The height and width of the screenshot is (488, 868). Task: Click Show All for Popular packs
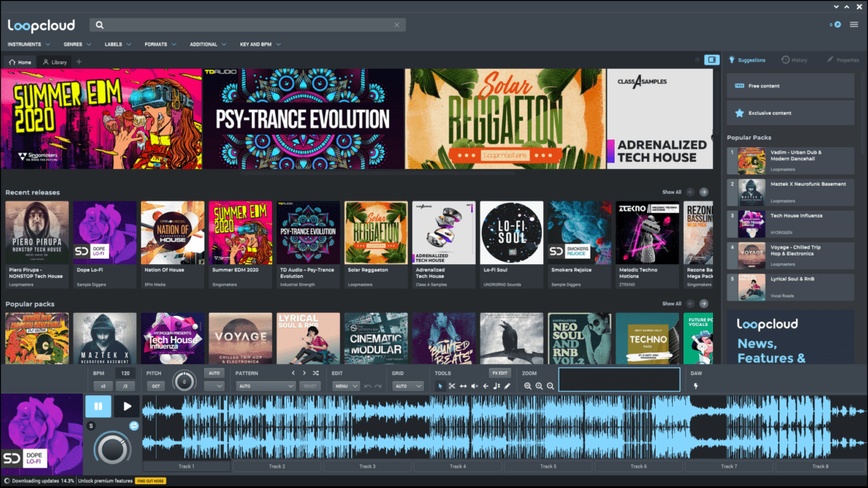click(x=671, y=304)
